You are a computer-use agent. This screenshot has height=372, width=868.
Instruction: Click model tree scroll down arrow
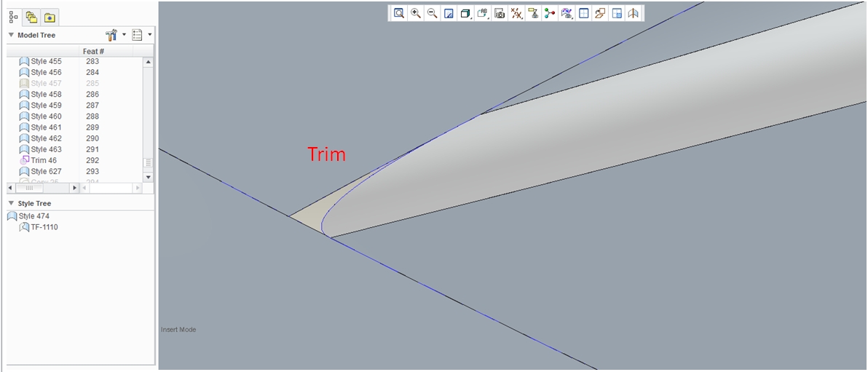click(148, 177)
